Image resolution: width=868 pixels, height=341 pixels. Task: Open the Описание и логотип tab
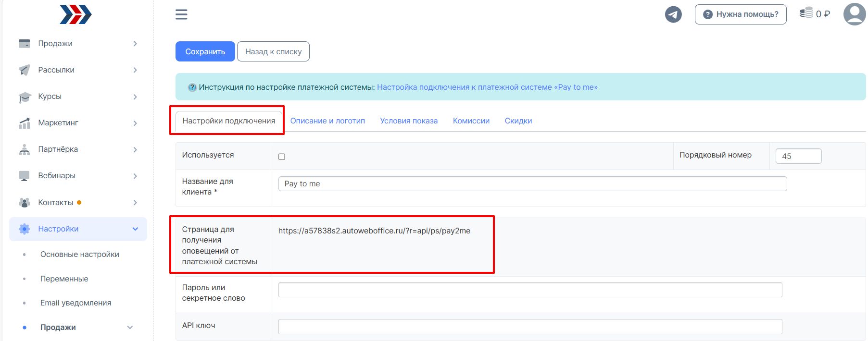coord(327,121)
